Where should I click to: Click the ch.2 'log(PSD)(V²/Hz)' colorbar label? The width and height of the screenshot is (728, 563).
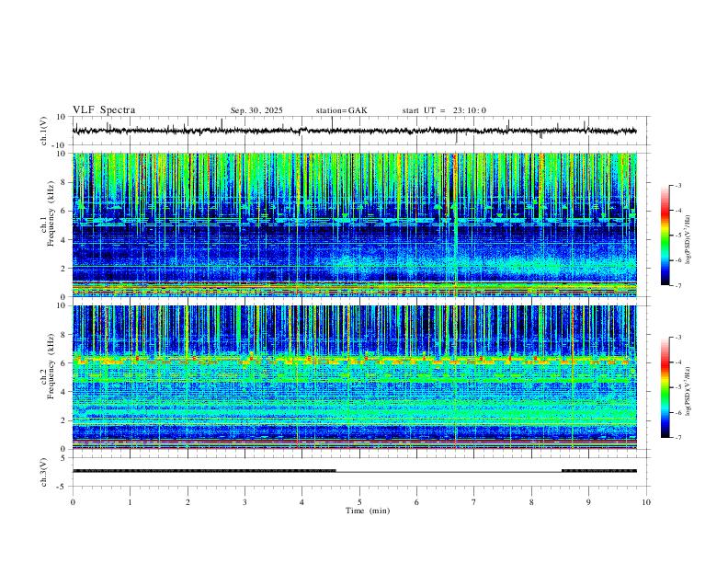point(688,392)
